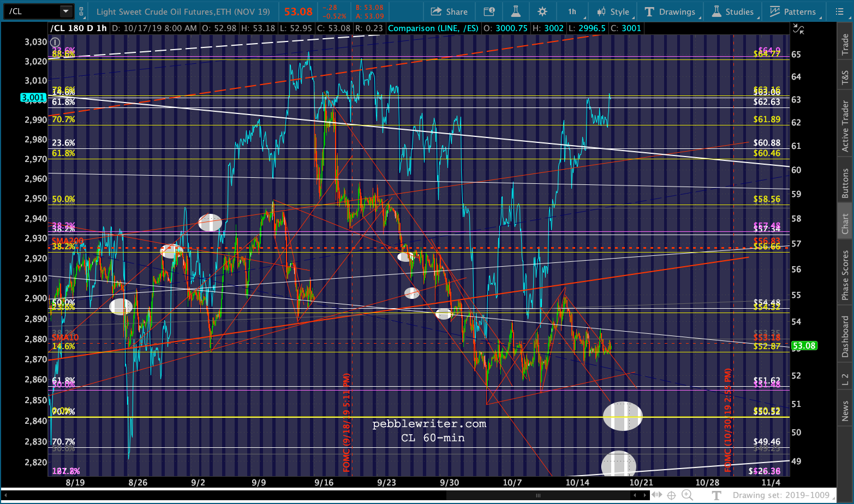The image size is (854, 504).
Task: Click the list menu icon at top right
Action: [x=839, y=11]
